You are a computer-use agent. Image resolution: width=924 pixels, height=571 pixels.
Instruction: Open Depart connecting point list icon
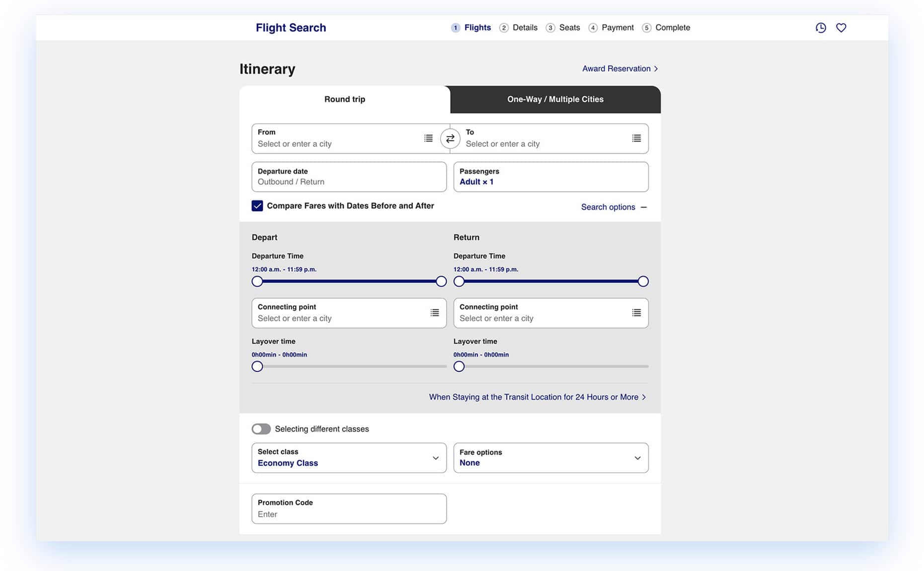point(435,313)
